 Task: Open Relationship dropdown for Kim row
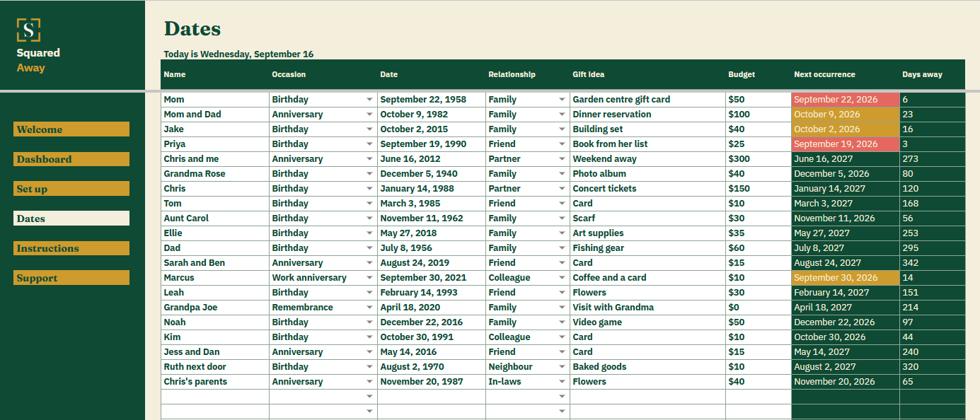pos(562,337)
